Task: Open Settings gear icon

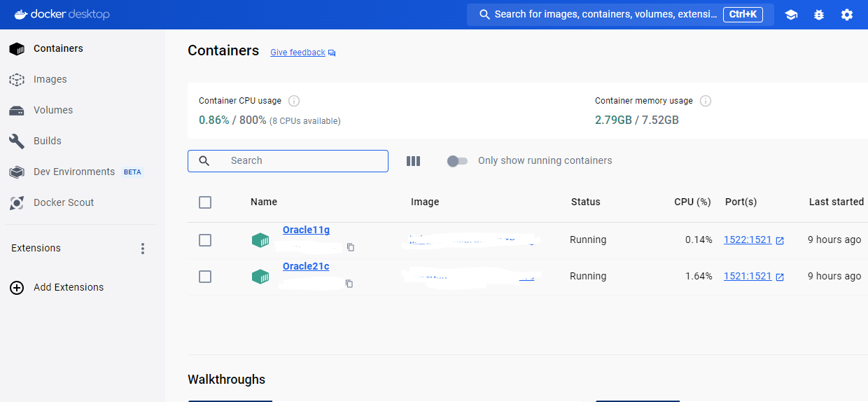Action: tap(847, 15)
